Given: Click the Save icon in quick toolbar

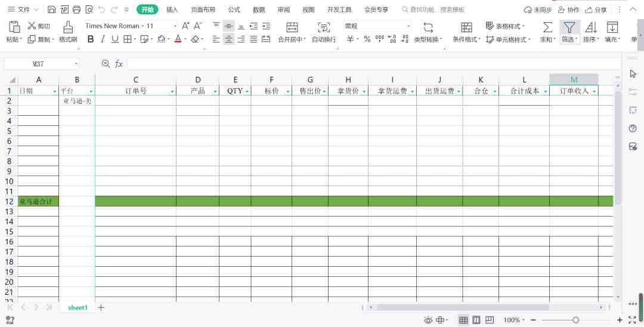Looking at the screenshot, I should [51, 10].
